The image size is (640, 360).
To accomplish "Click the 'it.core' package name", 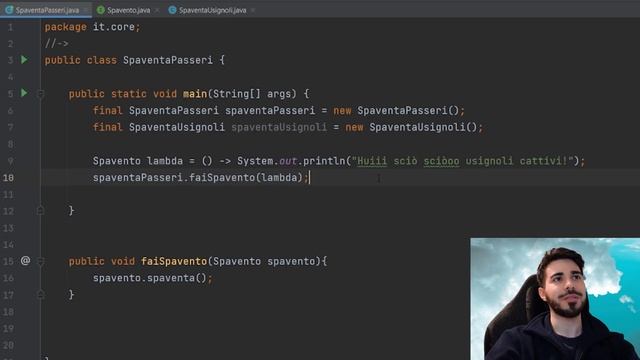I will (114, 27).
